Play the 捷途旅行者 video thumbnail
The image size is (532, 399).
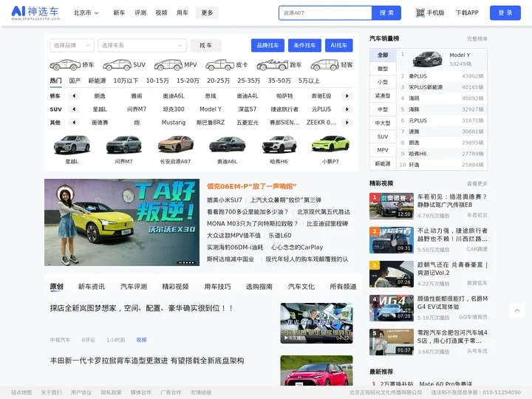[x=391, y=240]
